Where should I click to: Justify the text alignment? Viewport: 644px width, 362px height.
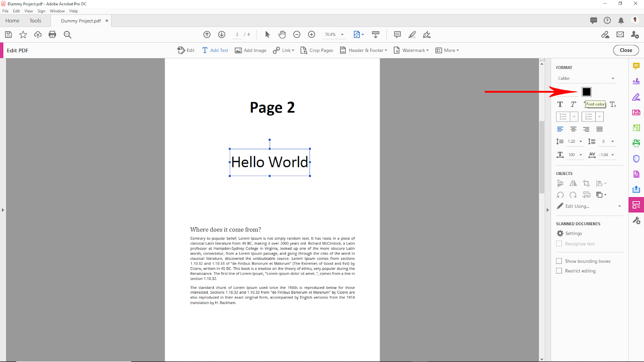pos(600,129)
